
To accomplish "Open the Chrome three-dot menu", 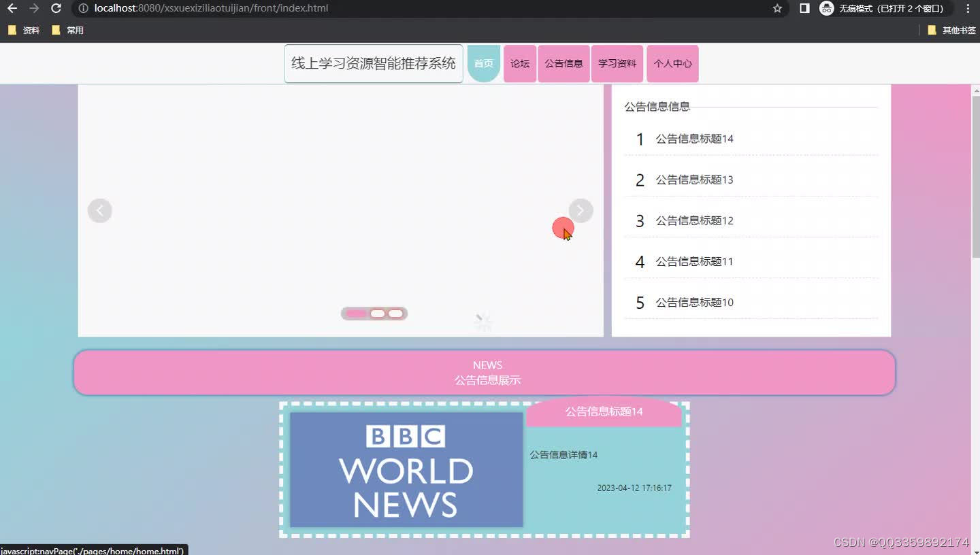I will click(968, 8).
